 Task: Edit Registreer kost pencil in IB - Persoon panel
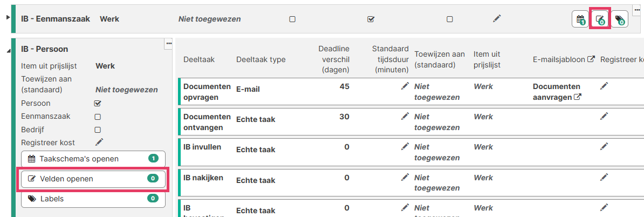(99, 142)
